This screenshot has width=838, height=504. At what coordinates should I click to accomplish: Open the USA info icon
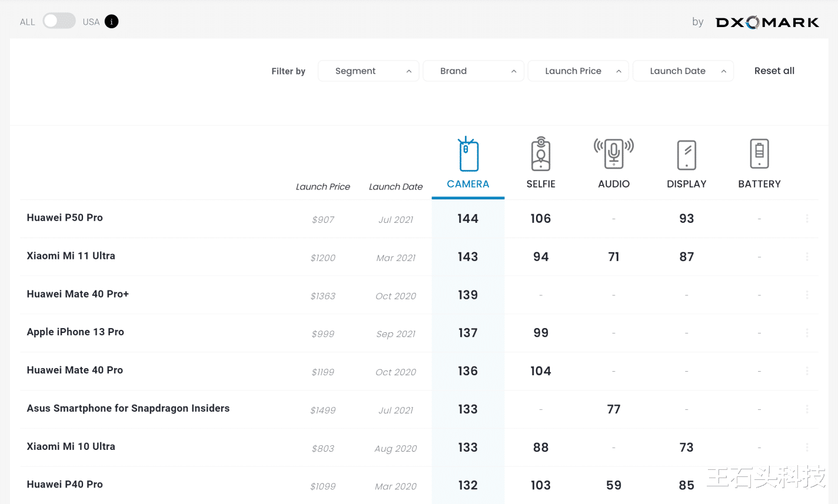click(111, 22)
